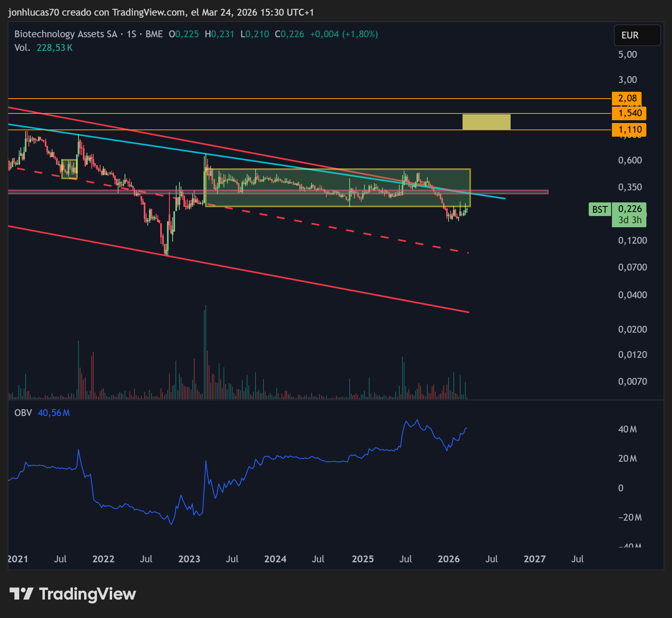
Task: Click the 2023 label on time axis
Action: coord(189,559)
